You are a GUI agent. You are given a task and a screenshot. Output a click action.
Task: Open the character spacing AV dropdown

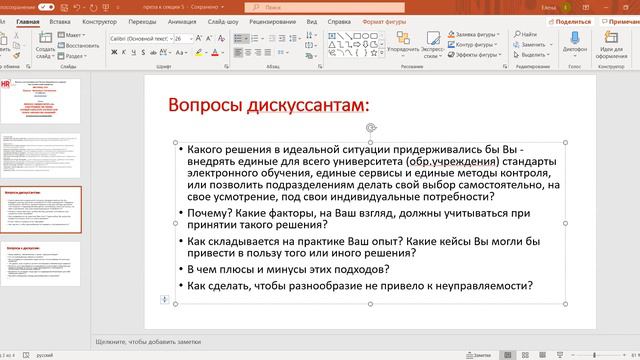[164, 52]
